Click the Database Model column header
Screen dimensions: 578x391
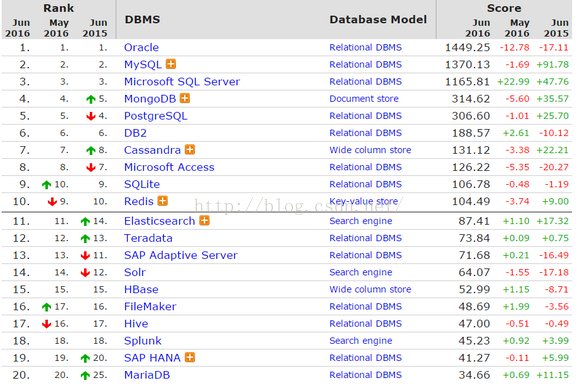378,20
